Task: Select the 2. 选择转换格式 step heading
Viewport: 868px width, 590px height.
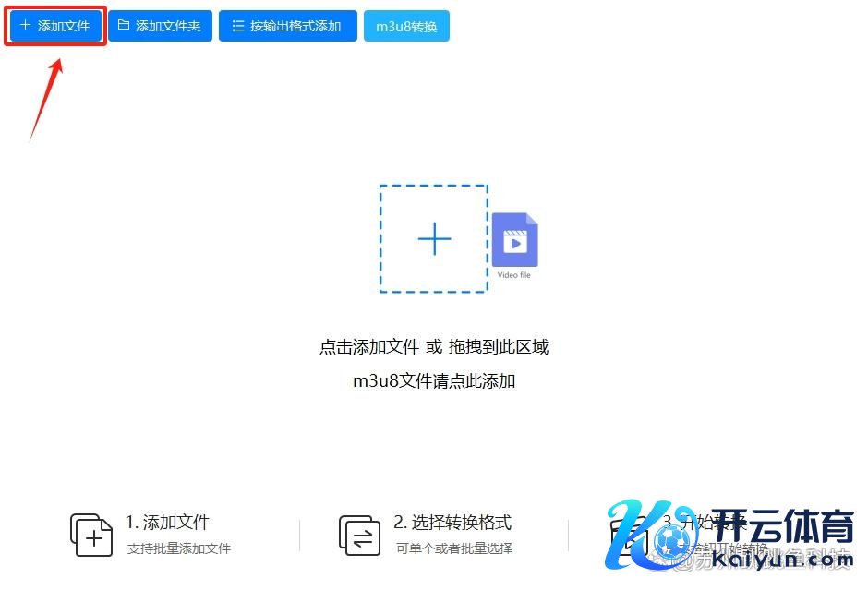Action: [452, 523]
